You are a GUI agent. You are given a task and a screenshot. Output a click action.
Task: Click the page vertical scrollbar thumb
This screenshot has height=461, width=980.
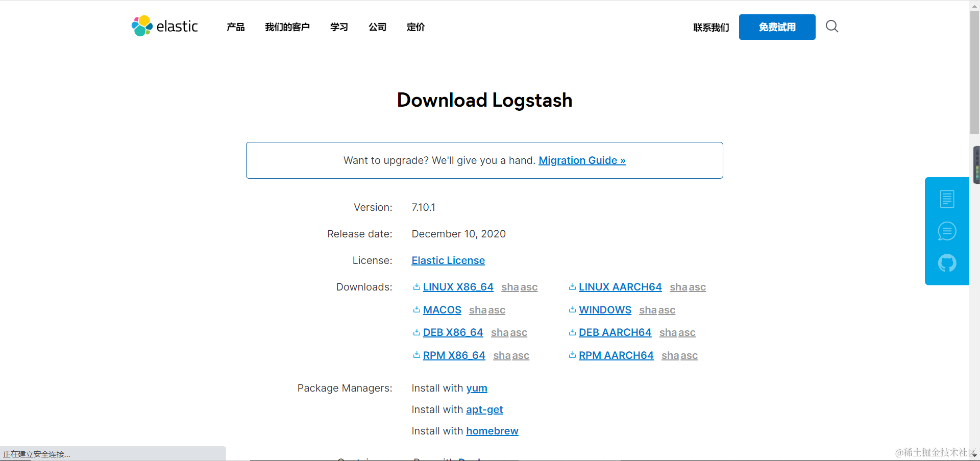974,72
